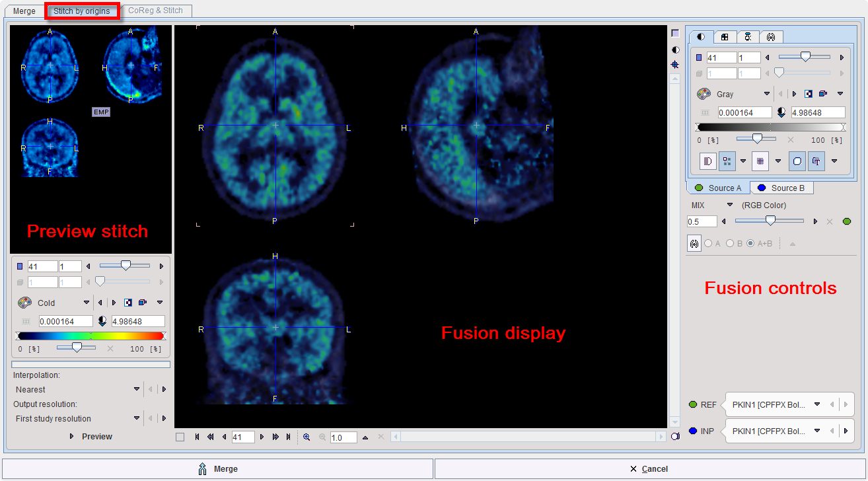Click the contrast icon at display's right edge

pos(675,50)
